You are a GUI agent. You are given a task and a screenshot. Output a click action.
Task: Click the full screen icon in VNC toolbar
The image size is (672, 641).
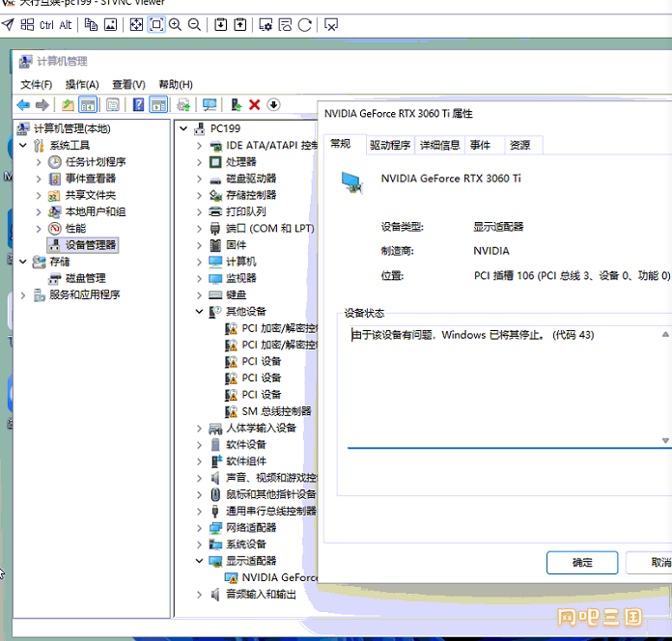136,25
